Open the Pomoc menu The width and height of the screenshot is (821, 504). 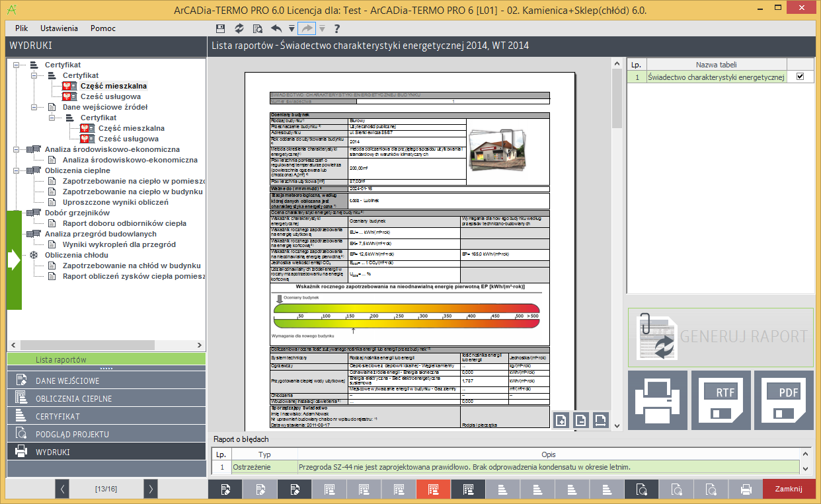pyautogui.click(x=103, y=28)
